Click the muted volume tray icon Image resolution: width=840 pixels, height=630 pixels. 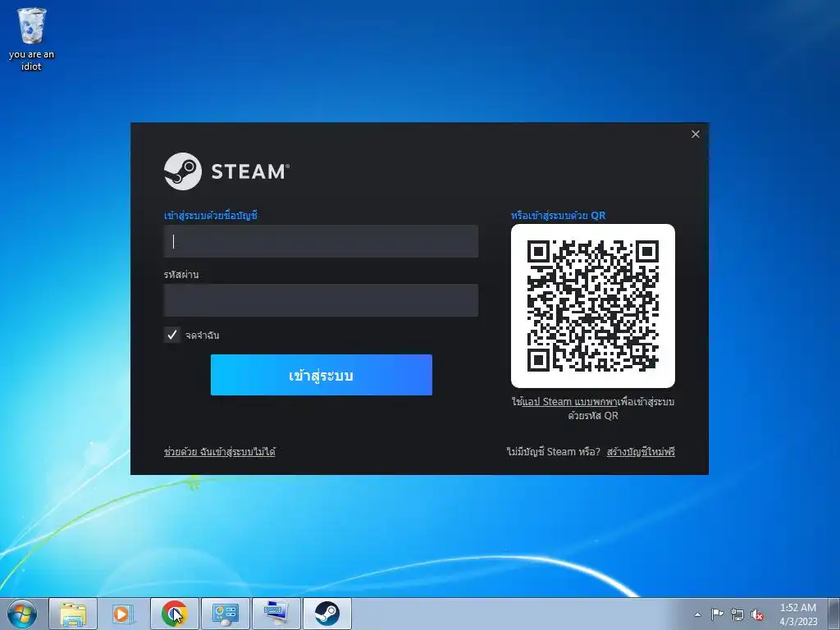click(x=757, y=614)
